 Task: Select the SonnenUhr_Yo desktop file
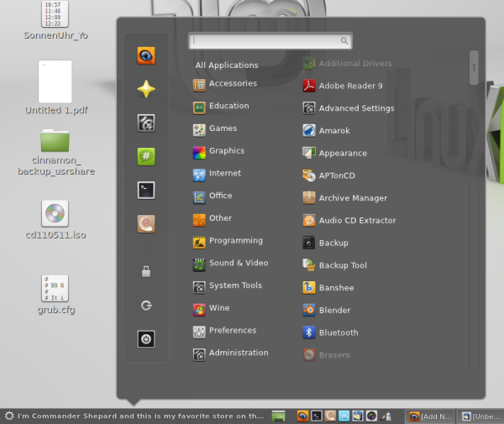click(55, 20)
